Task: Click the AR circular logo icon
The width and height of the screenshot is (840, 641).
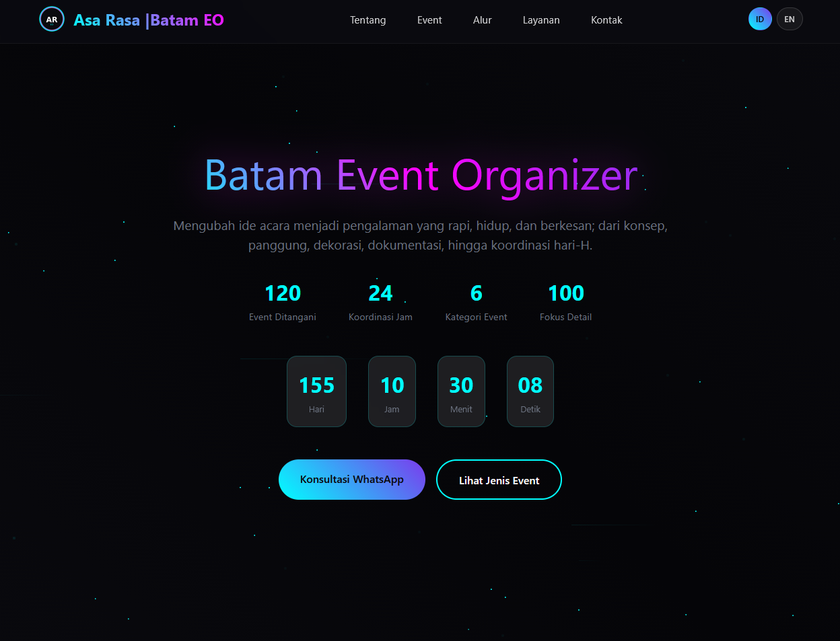Action: 52,20
